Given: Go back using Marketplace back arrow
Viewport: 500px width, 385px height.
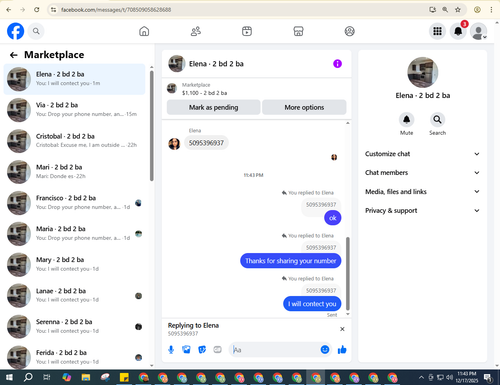Looking at the screenshot, I should 13,55.
